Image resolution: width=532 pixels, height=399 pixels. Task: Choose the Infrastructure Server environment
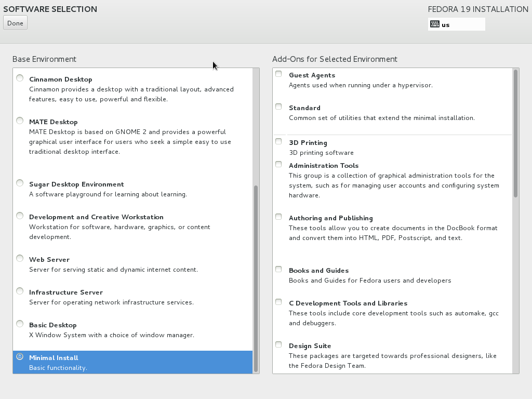[x=19, y=290]
